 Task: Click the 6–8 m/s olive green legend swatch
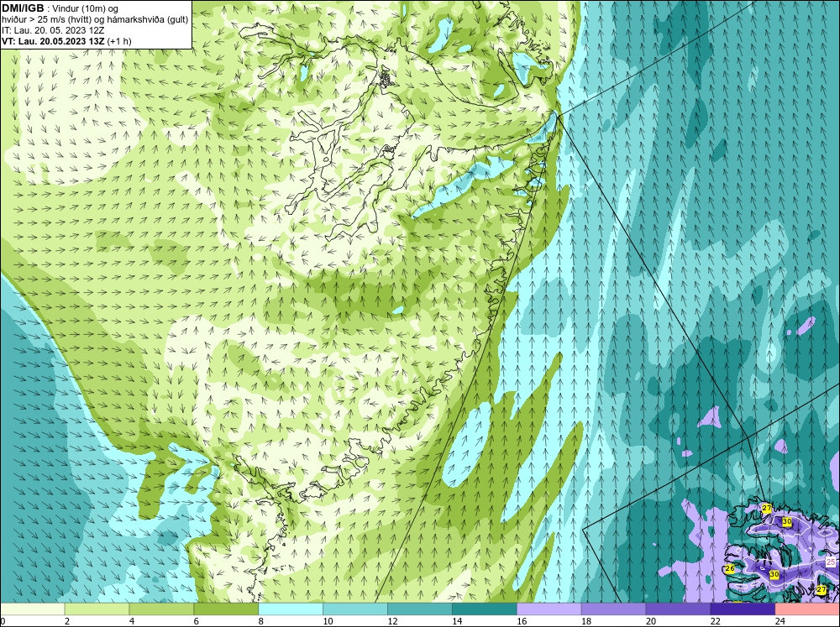(x=226, y=609)
